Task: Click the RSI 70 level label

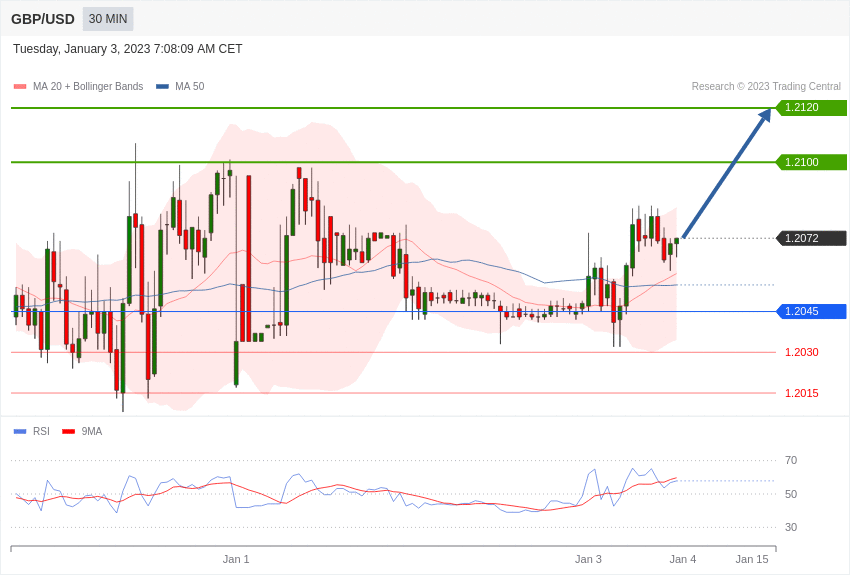Action: click(791, 460)
